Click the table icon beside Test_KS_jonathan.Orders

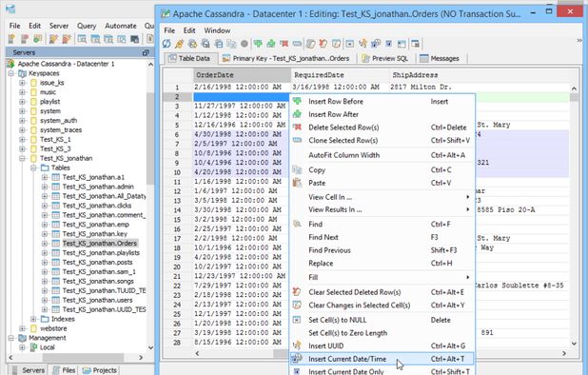point(55,244)
